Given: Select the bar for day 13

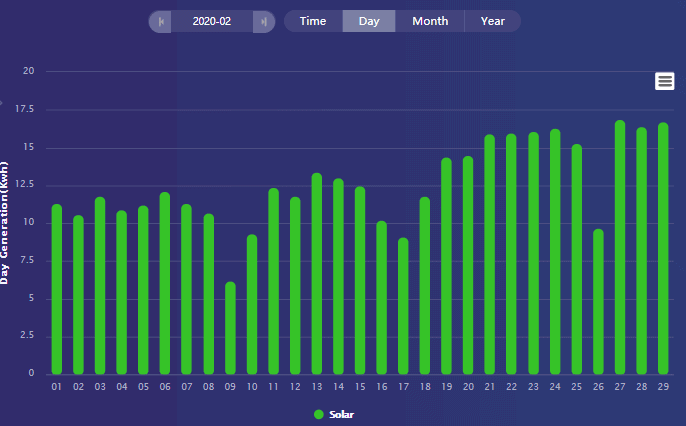Looking at the screenshot, I should [x=317, y=274].
